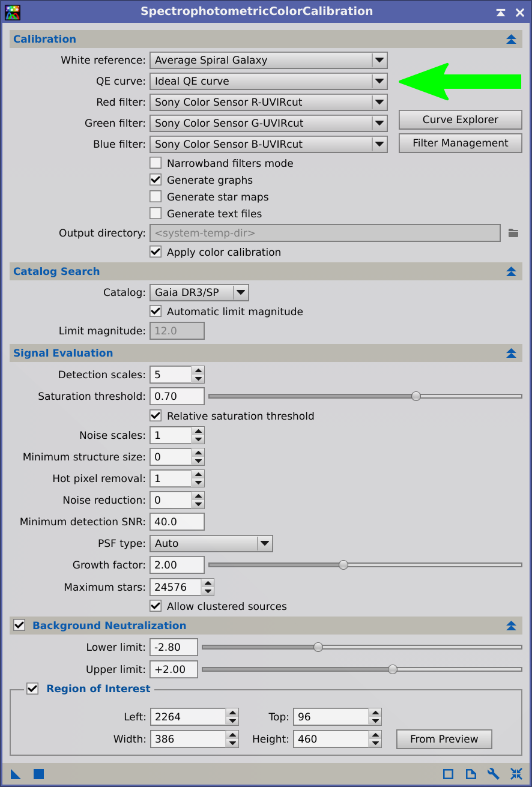Increase Minimum structure size value
Viewport: 532px width, 787px height.
click(198, 453)
